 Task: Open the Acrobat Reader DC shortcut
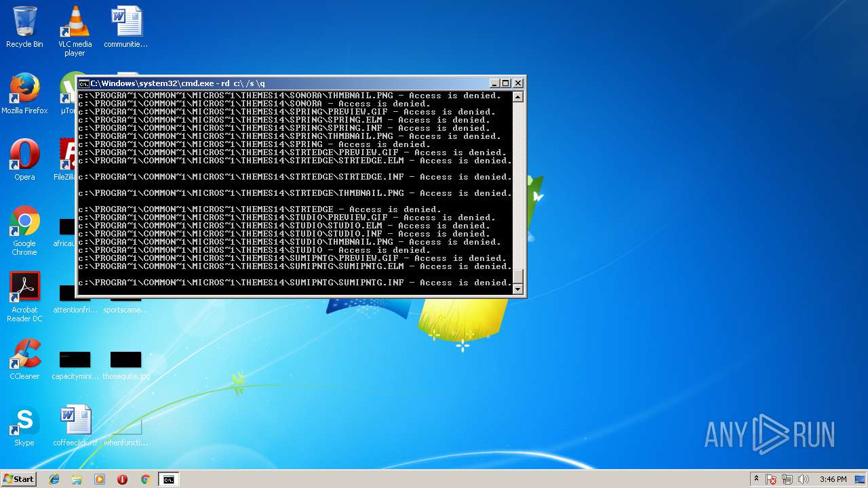point(24,298)
